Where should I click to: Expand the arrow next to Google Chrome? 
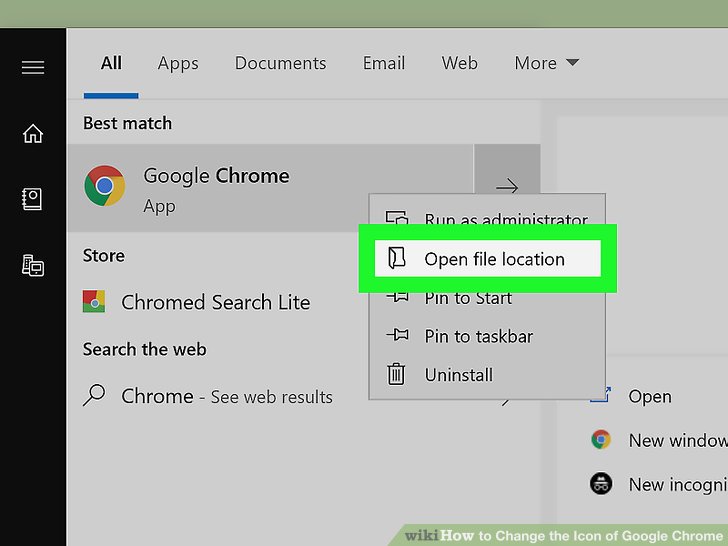(507, 187)
